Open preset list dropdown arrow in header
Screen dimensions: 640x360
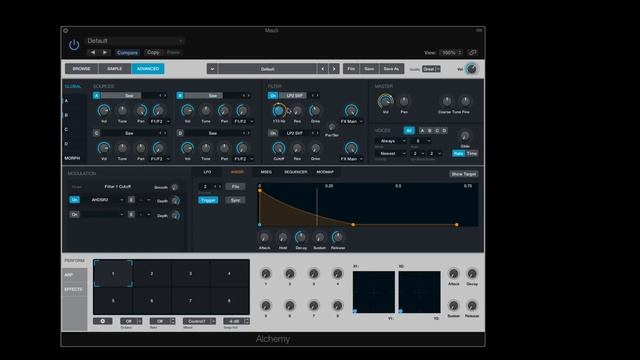coord(212,69)
